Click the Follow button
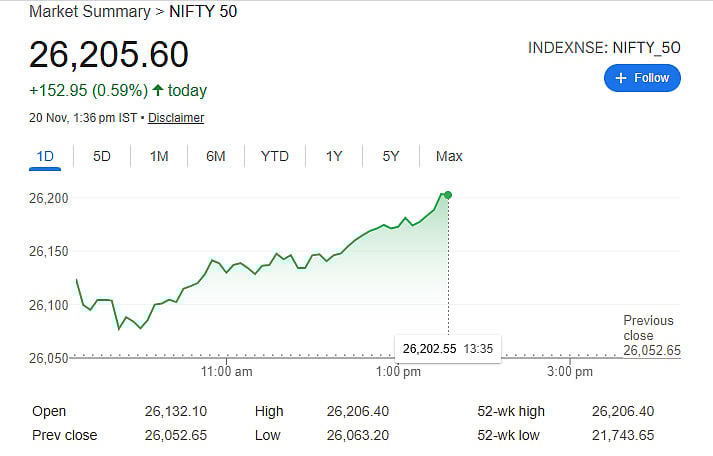The height and width of the screenshot is (456, 713). click(x=642, y=77)
